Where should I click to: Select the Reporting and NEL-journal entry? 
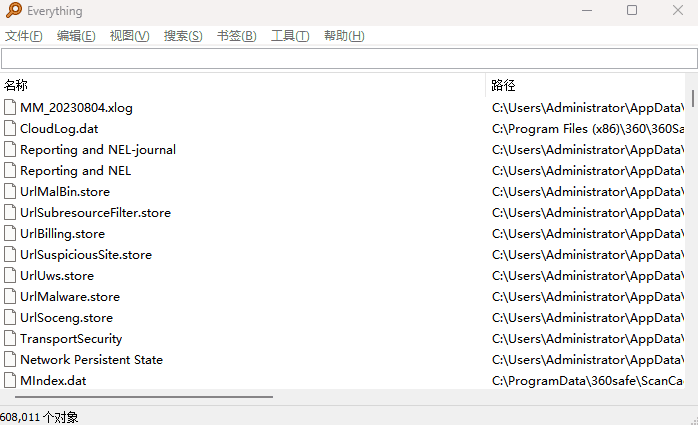point(98,150)
